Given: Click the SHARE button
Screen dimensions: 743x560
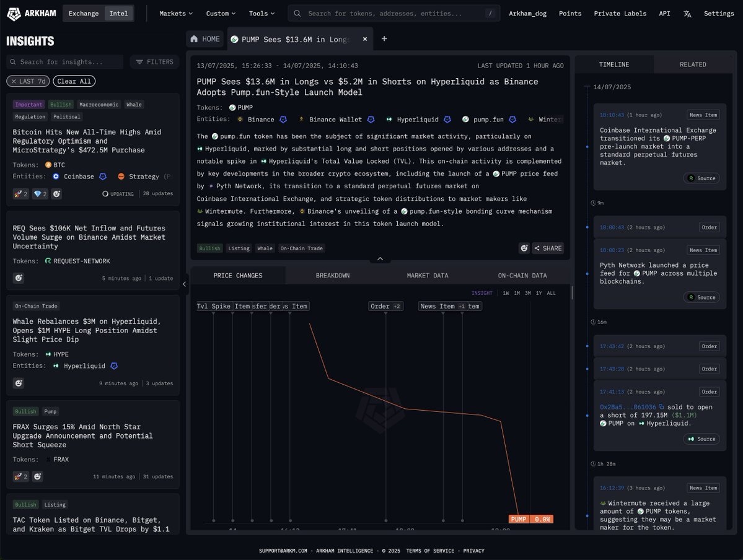Looking at the screenshot, I should pyautogui.click(x=548, y=248).
